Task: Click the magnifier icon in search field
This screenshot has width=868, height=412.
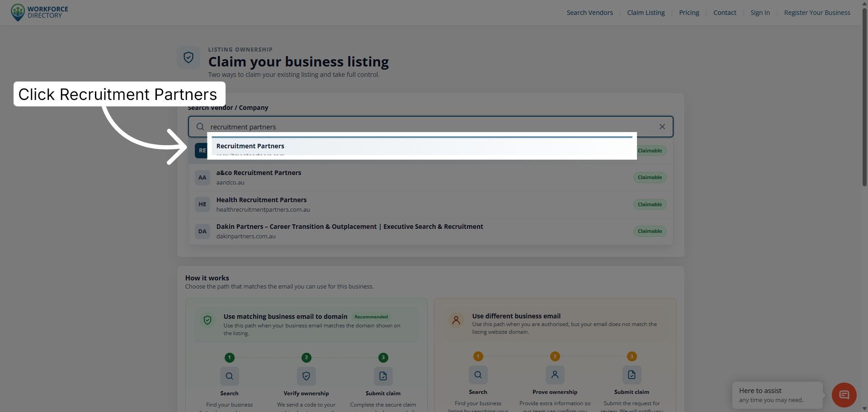Action: [x=200, y=127]
